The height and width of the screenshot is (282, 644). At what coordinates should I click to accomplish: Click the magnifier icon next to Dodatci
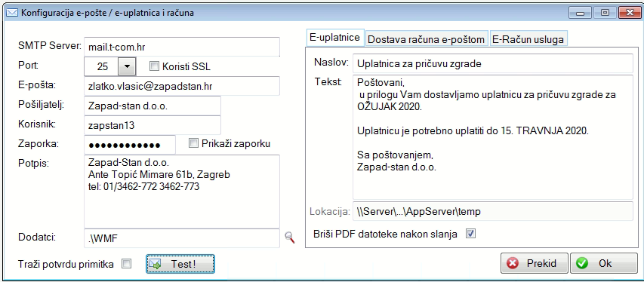(x=290, y=238)
